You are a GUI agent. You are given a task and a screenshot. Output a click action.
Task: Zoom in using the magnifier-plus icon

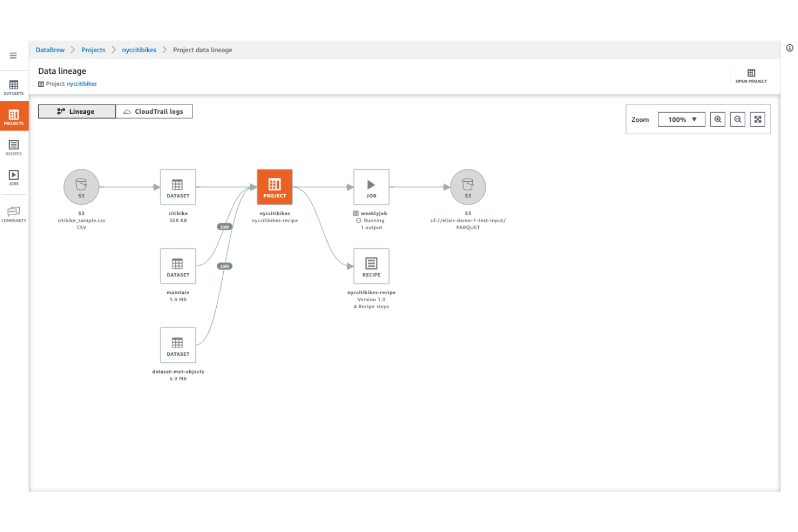[718, 119]
